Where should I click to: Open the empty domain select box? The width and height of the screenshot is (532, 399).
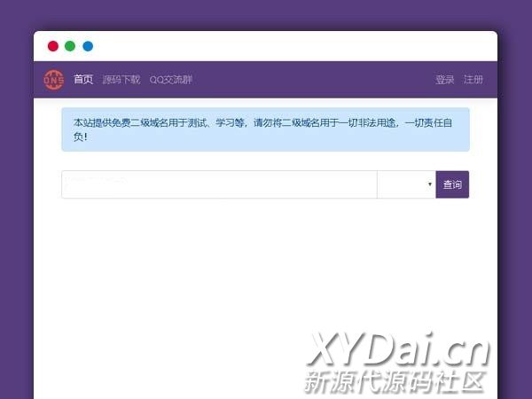pyautogui.click(x=403, y=184)
